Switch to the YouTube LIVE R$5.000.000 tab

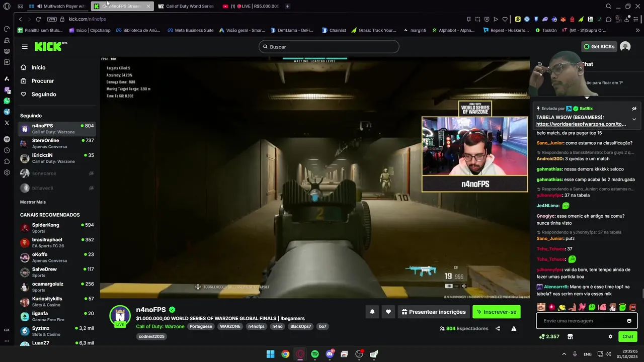pyautogui.click(x=251, y=6)
